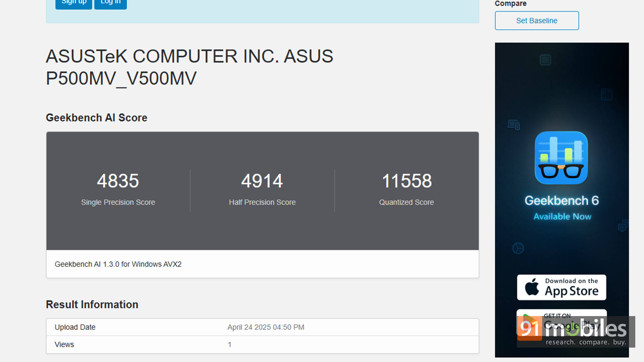The height and width of the screenshot is (362, 644).
Task: Click the Upload Date row label
Action: tap(75, 327)
